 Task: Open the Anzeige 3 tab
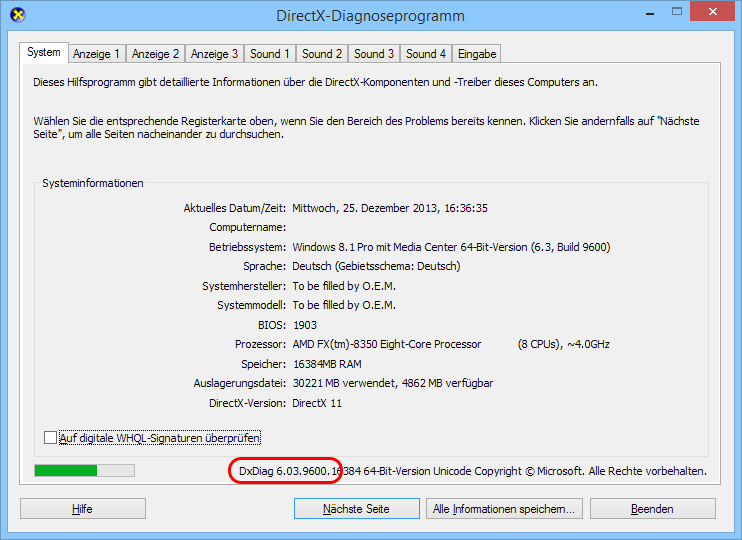[x=214, y=54]
